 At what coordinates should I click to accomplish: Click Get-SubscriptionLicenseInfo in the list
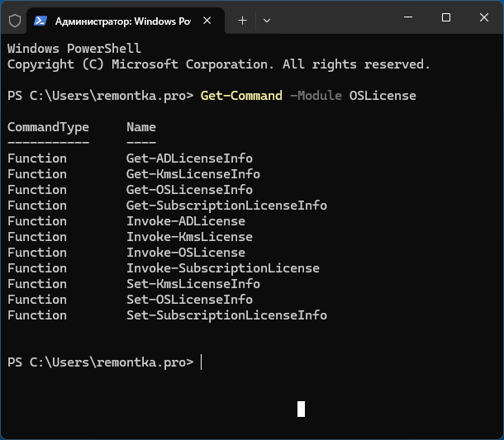tap(226, 206)
